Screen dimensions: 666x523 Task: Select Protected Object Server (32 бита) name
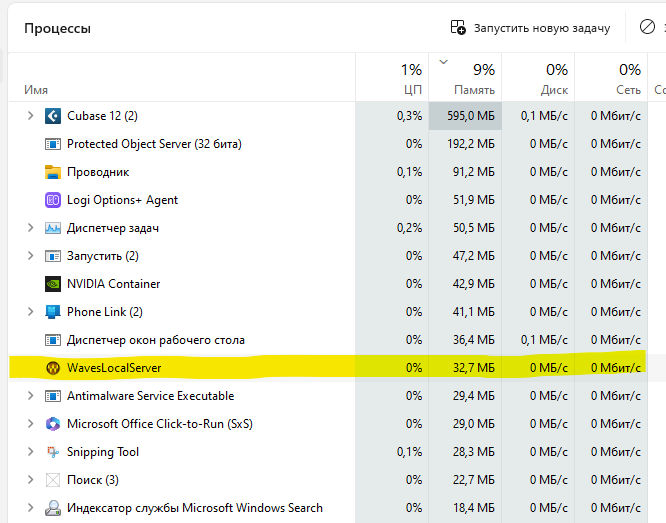pyautogui.click(x=154, y=144)
